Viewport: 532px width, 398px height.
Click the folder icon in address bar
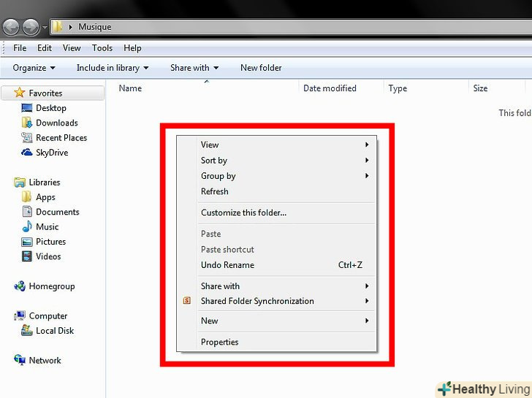click(58, 26)
